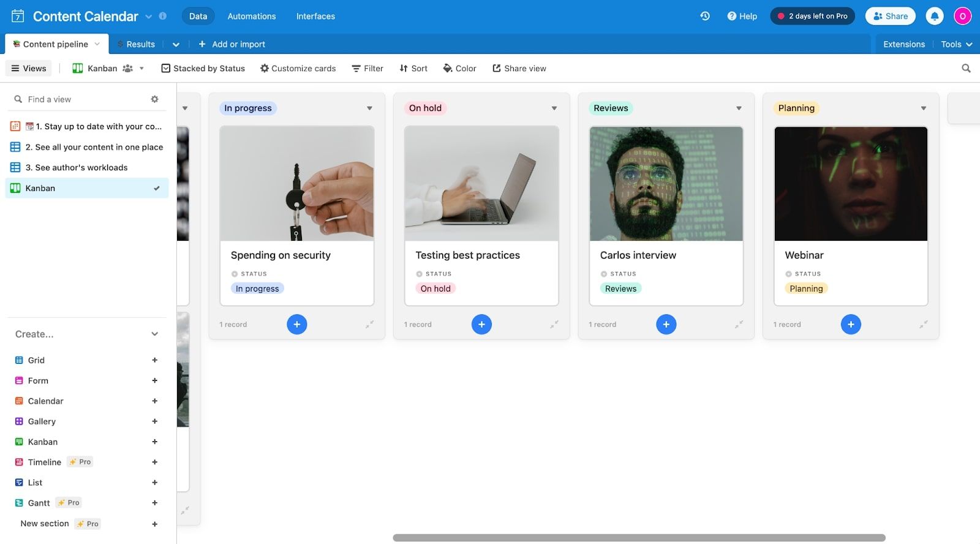Open the base history clock icon
This screenshot has width=980, height=544.
point(705,16)
